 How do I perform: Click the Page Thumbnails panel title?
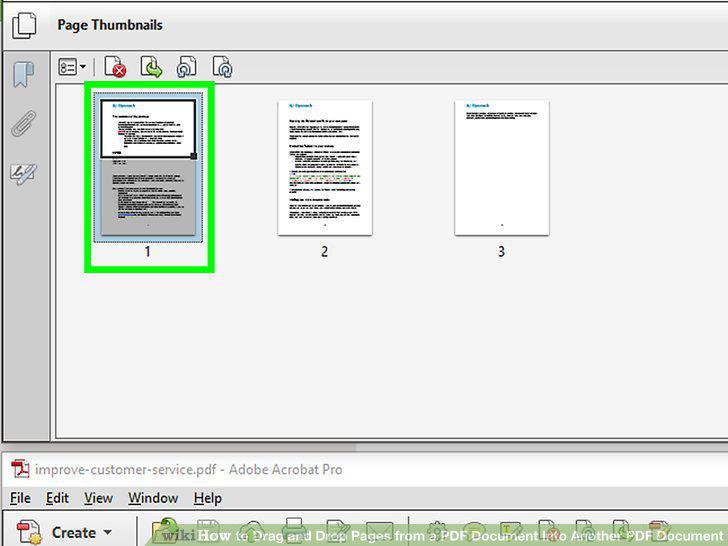tap(110, 25)
